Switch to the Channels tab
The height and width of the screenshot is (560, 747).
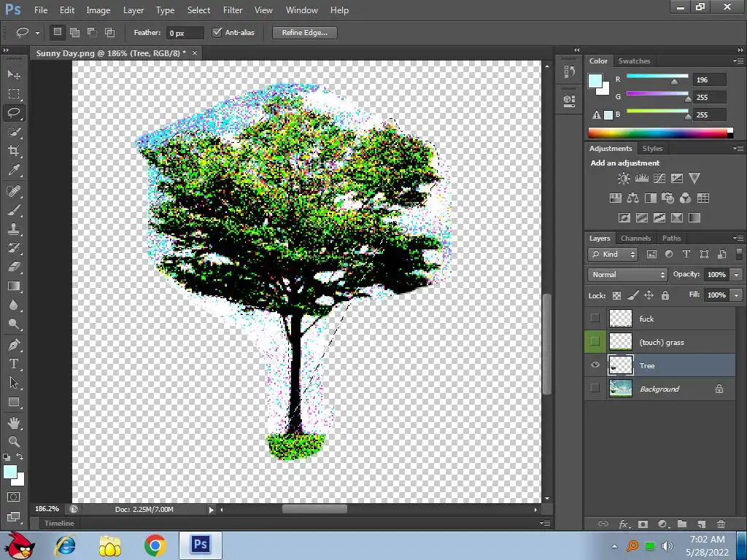click(x=635, y=238)
